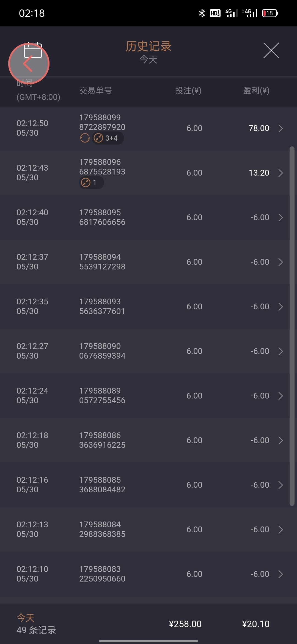Expand details for the 78.00 profit record

click(280, 128)
